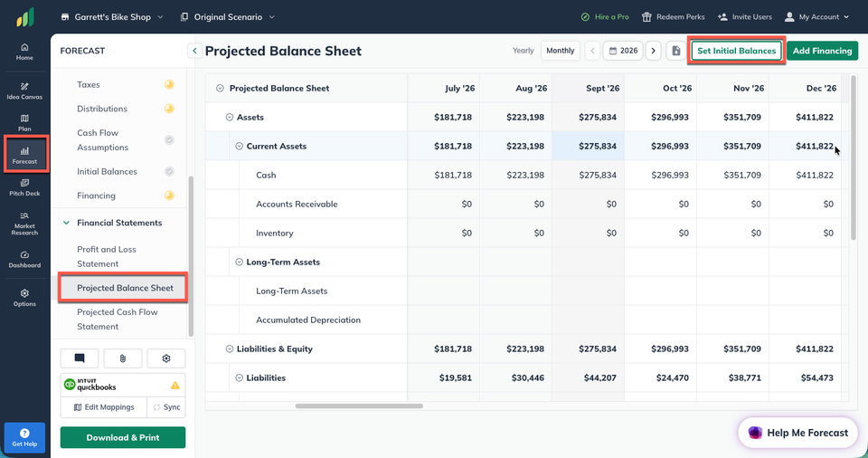Click Financing progress status icon
The height and width of the screenshot is (458, 868).
(x=169, y=196)
